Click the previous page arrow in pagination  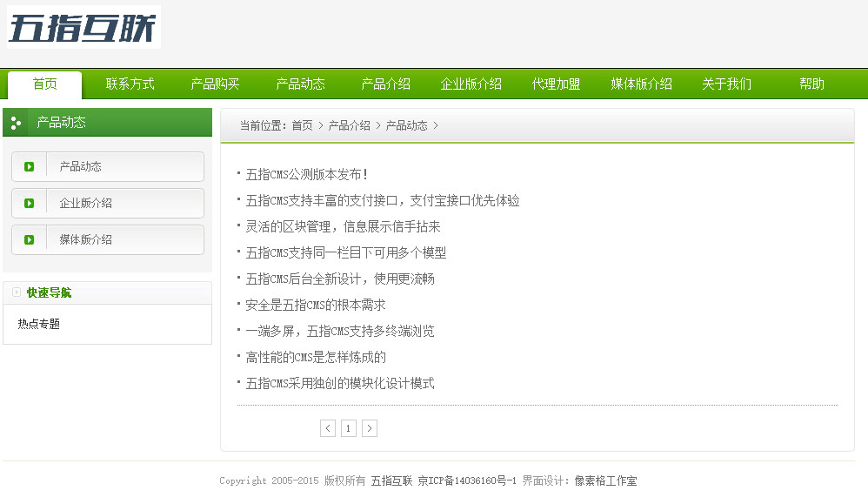pos(328,428)
